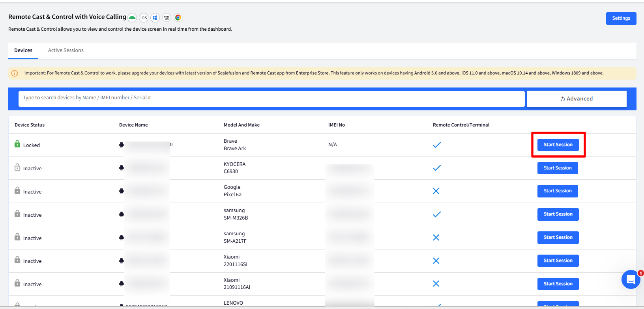This screenshot has height=309, width=644.
Task: Click the lock icon in the Pixel 6a row
Action: 17,190
